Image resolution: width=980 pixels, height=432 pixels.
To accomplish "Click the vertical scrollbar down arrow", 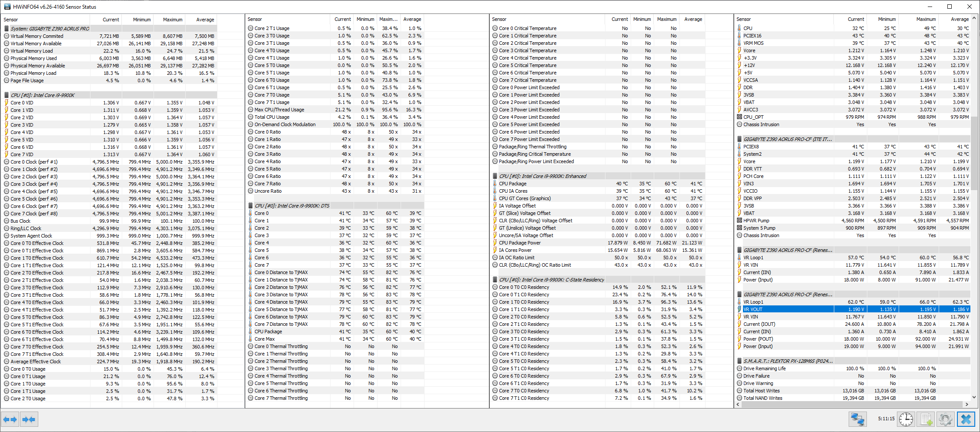I will [974, 397].
